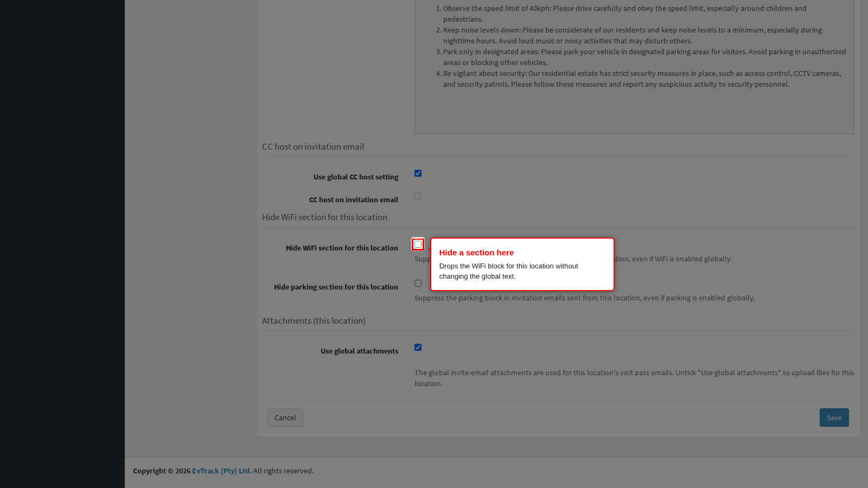Click the 'Hide WiFi section for this location' section heading
Viewport: 868px width, 488px height.
324,217
